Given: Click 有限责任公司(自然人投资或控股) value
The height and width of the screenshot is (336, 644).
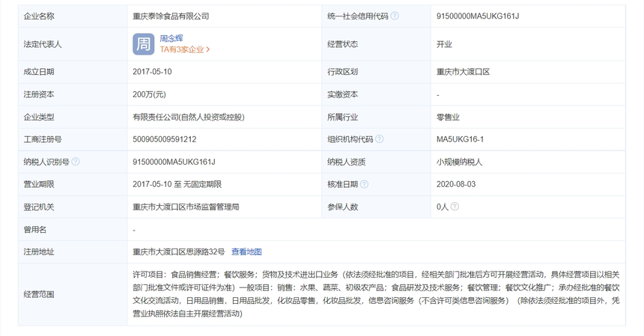Looking at the screenshot, I should [x=189, y=117].
